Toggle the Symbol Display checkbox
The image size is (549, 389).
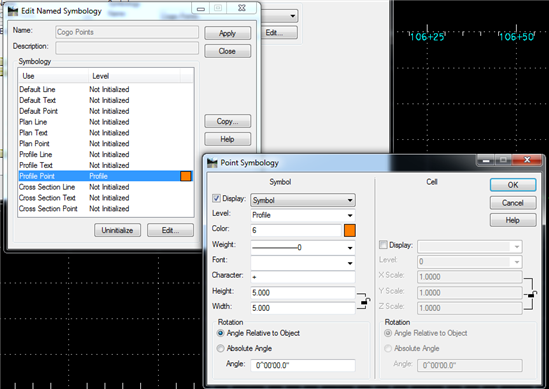216,199
